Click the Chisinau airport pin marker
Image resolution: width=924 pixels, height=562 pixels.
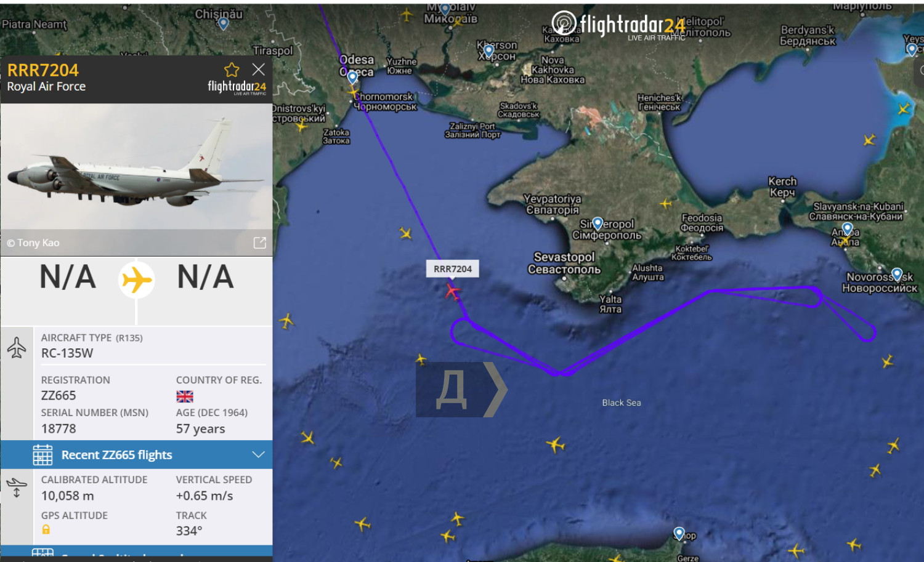point(224,23)
